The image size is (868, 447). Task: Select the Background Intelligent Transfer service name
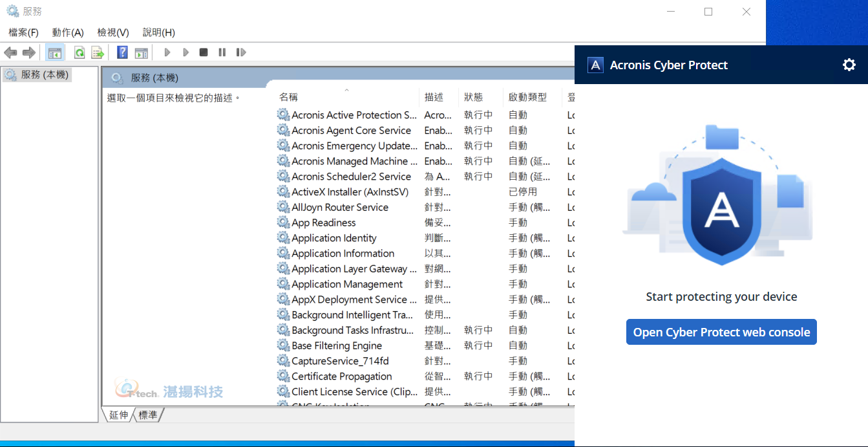click(x=352, y=315)
